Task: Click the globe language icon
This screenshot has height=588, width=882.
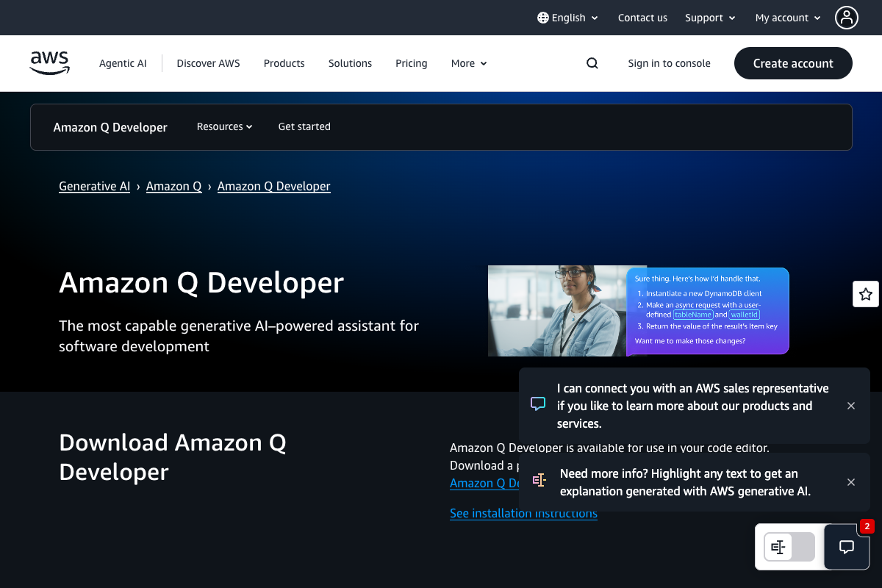Action: tap(543, 18)
